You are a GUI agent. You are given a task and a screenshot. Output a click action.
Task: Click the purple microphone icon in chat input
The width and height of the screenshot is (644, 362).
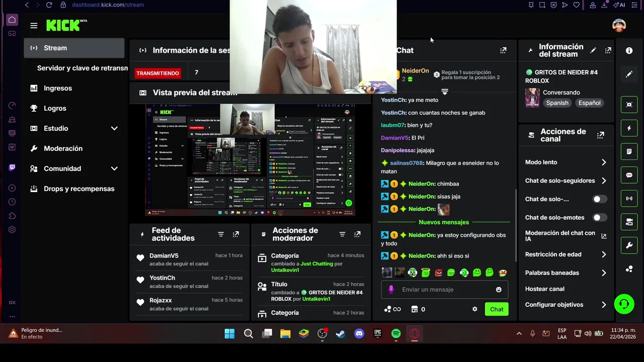391,289
